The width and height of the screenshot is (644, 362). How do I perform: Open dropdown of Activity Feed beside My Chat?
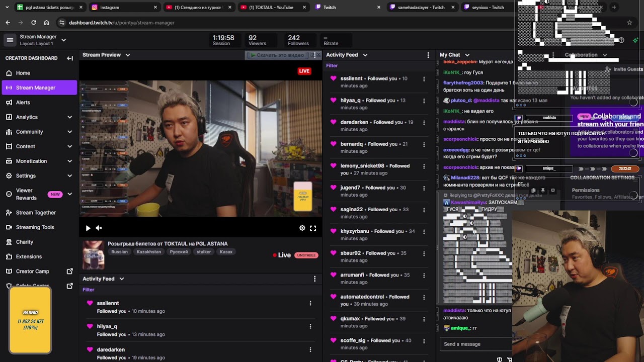(365, 55)
